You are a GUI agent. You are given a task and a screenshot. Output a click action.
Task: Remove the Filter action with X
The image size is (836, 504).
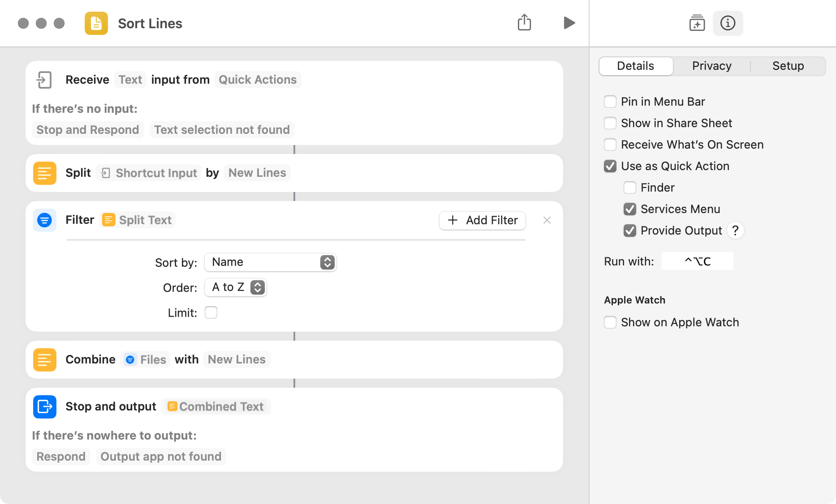tap(547, 220)
